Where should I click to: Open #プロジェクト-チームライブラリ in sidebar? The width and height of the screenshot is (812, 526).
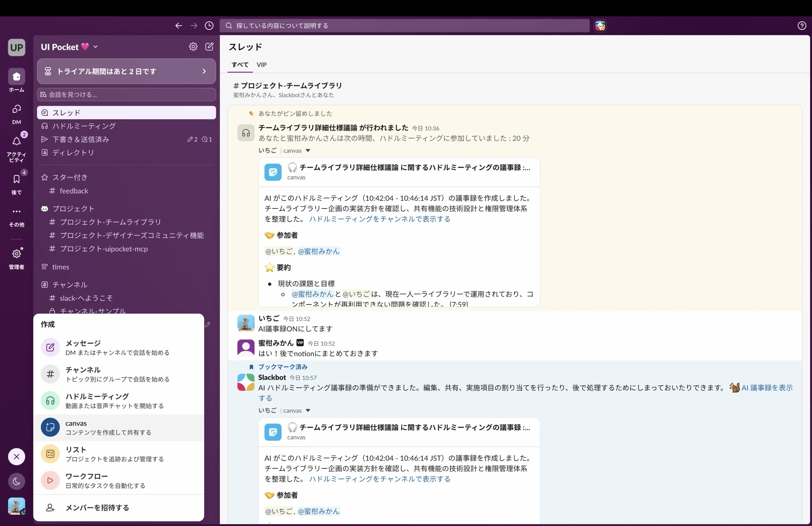click(126, 222)
